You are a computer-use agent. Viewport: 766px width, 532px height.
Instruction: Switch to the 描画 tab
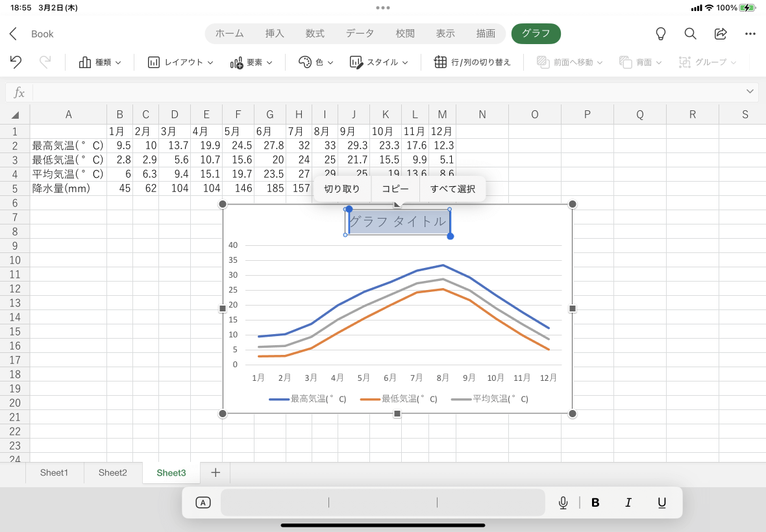[x=486, y=33]
